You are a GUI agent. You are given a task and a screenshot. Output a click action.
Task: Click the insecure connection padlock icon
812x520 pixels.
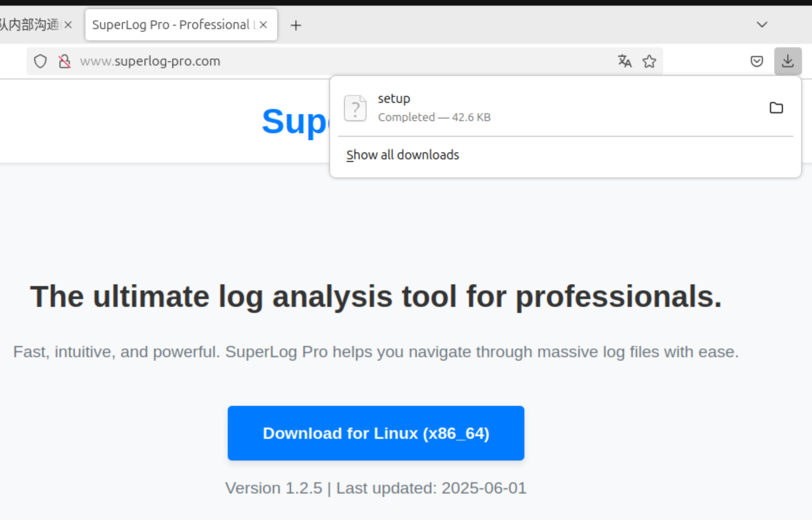65,61
